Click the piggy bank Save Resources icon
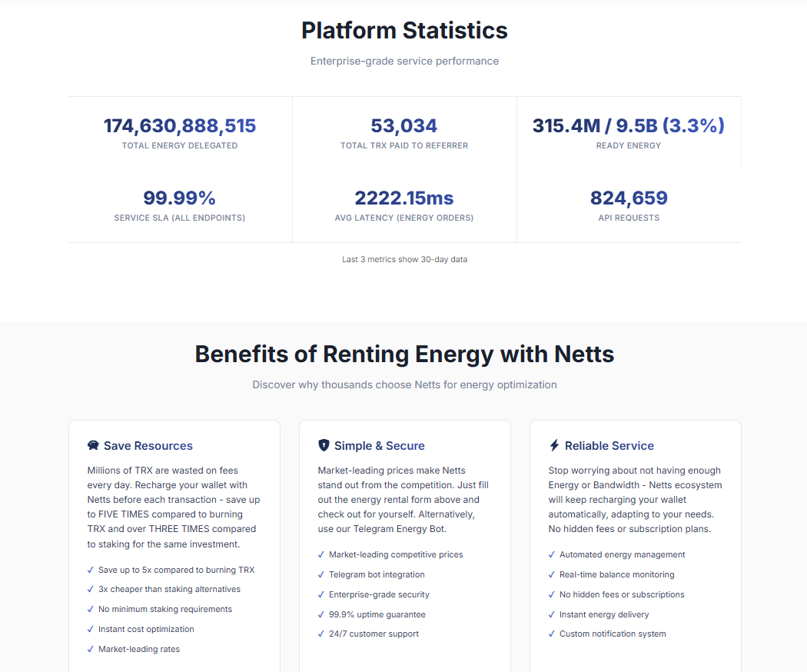Viewport: 807px width, 672px height. pos(94,446)
